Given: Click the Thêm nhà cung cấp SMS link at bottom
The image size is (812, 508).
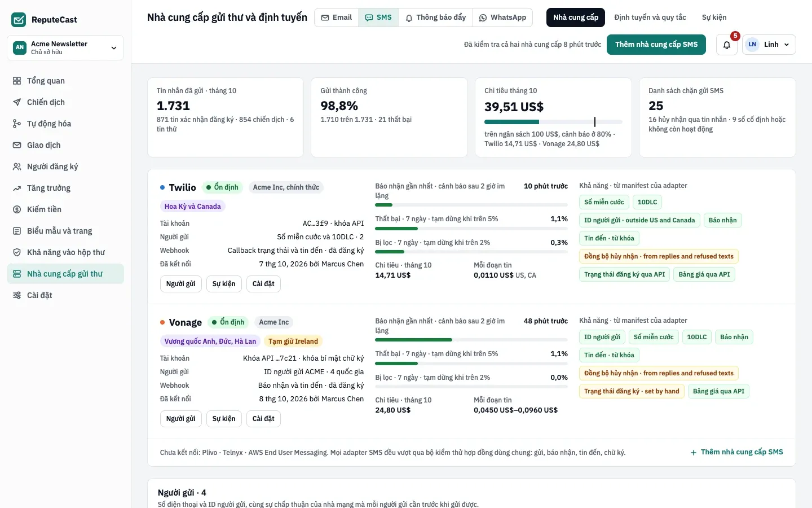Looking at the screenshot, I should 737,452.
